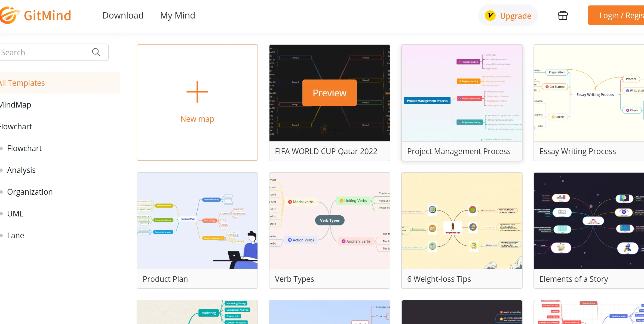
Task: Click the gift box icon
Action: [x=563, y=16]
